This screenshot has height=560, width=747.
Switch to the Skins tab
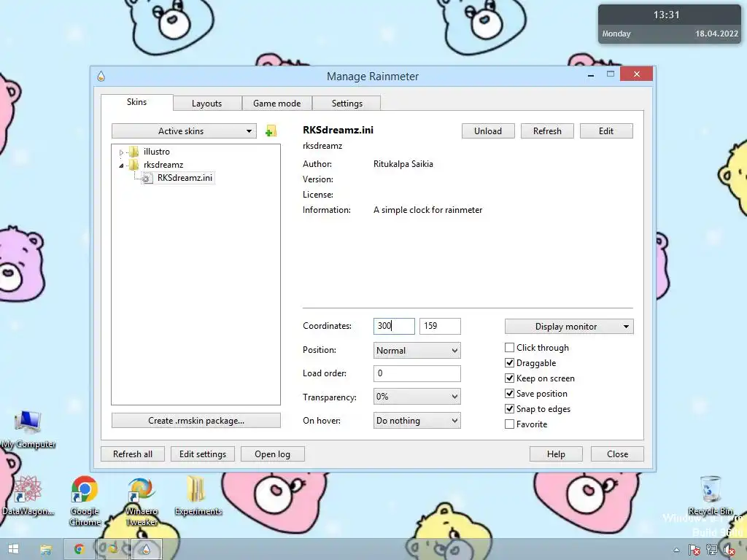tap(136, 102)
